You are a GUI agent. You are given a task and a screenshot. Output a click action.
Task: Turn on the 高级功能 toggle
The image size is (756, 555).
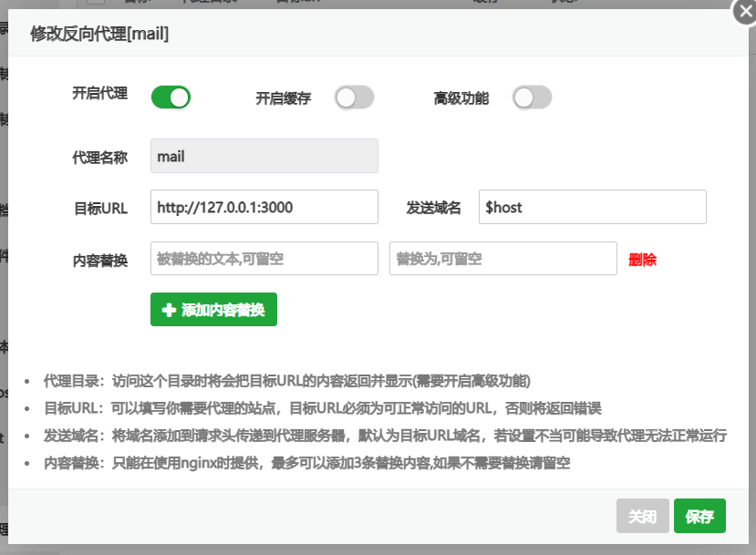pos(532,98)
